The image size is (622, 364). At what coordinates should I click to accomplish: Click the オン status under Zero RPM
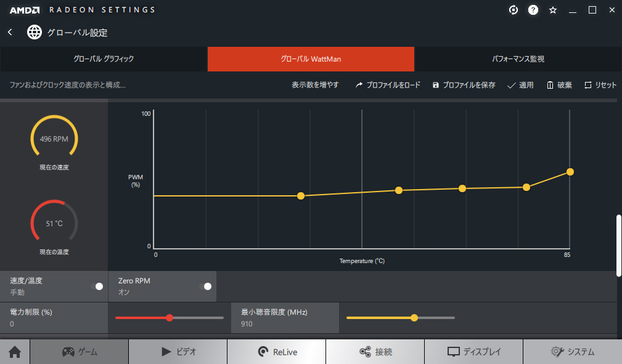click(x=124, y=292)
